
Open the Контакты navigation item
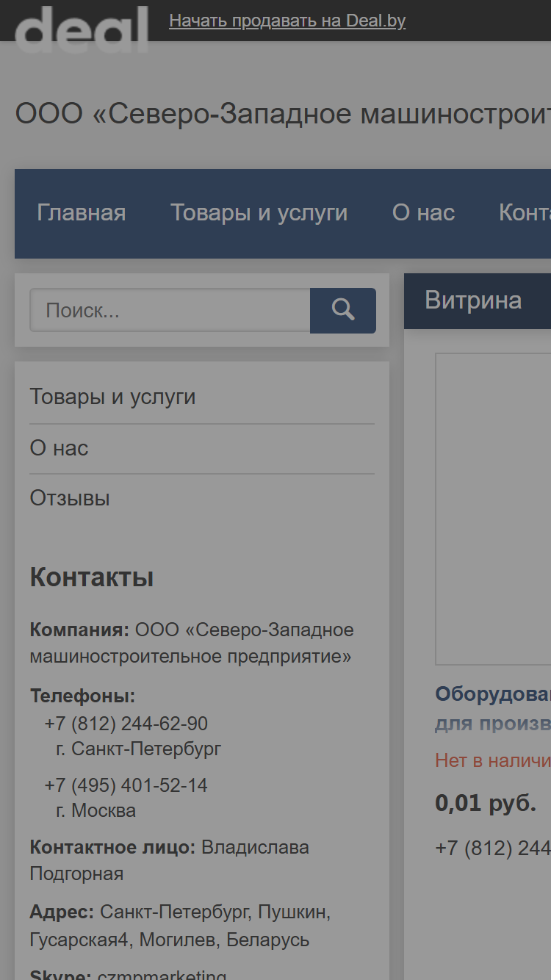[x=525, y=213]
